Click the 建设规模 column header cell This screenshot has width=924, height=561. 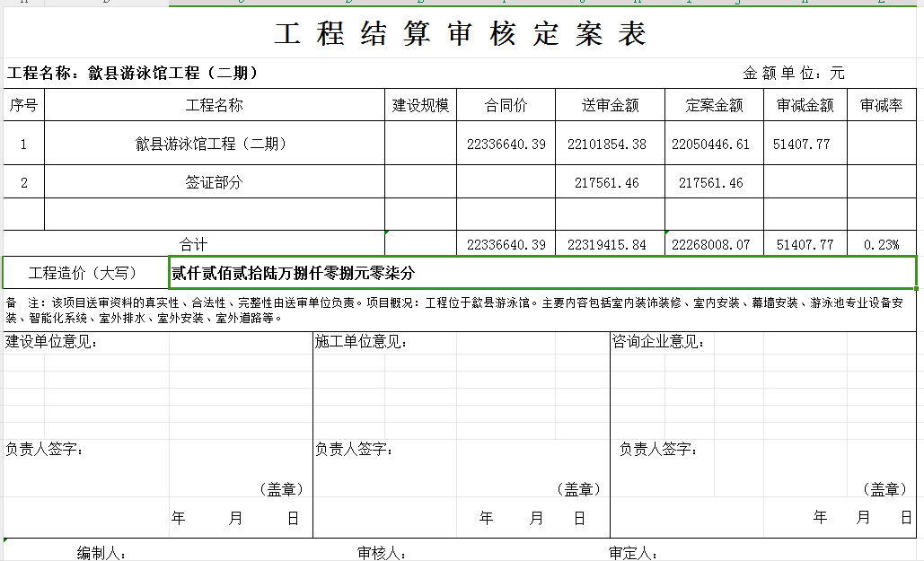[420, 106]
